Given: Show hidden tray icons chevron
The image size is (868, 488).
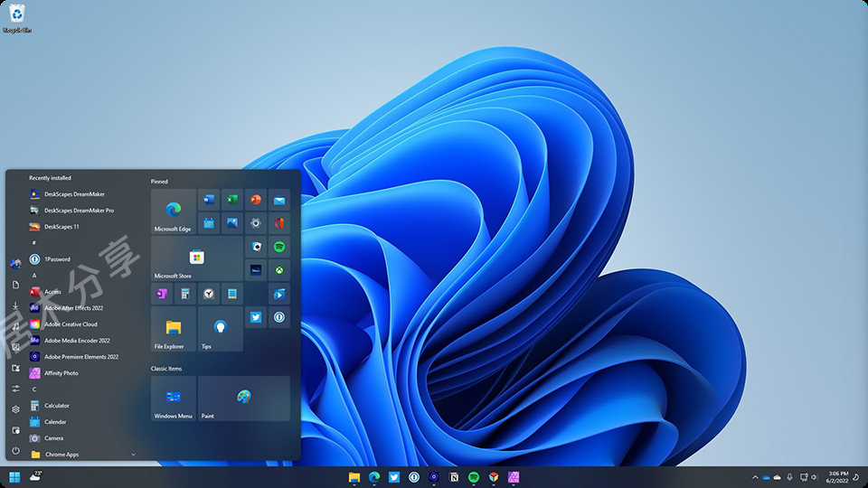Looking at the screenshot, I should coord(755,477).
